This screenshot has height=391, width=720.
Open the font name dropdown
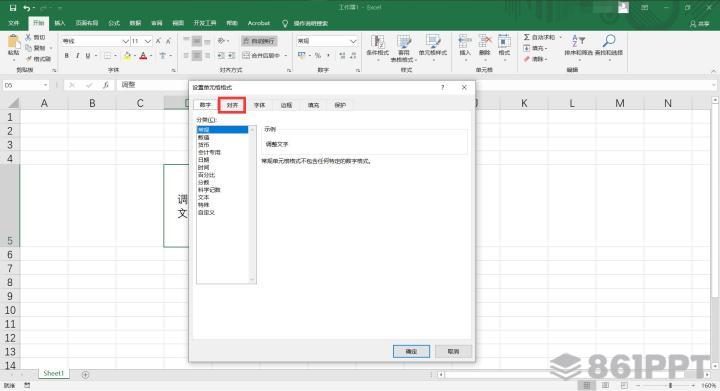125,41
